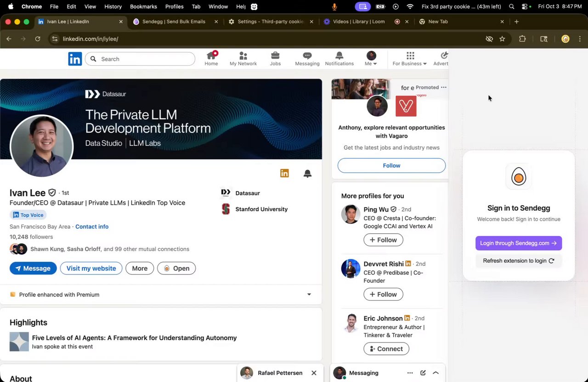Image resolution: width=588 pixels, height=382 pixels.
Task: Open the More actions menu on profile
Action: click(x=140, y=268)
